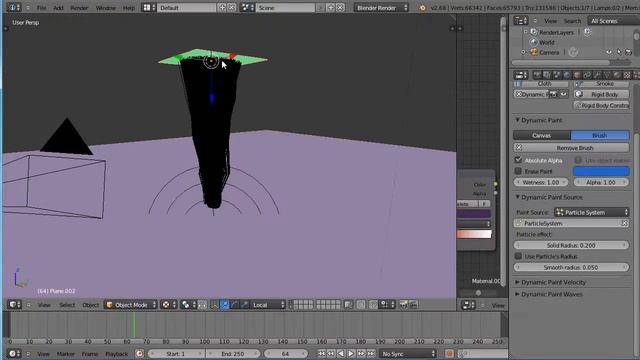Screen dimensions: 640x360
Task: Open the File menu
Action: 42,7
